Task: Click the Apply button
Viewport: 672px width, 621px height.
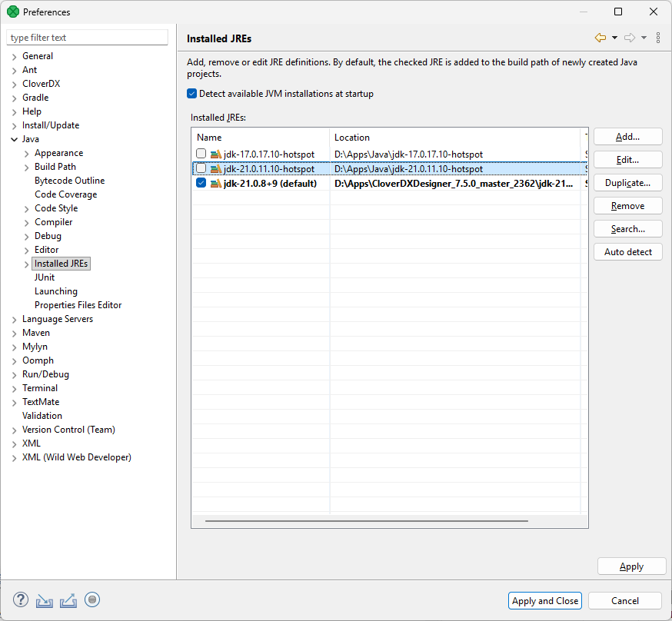Action: click(632, 566)
